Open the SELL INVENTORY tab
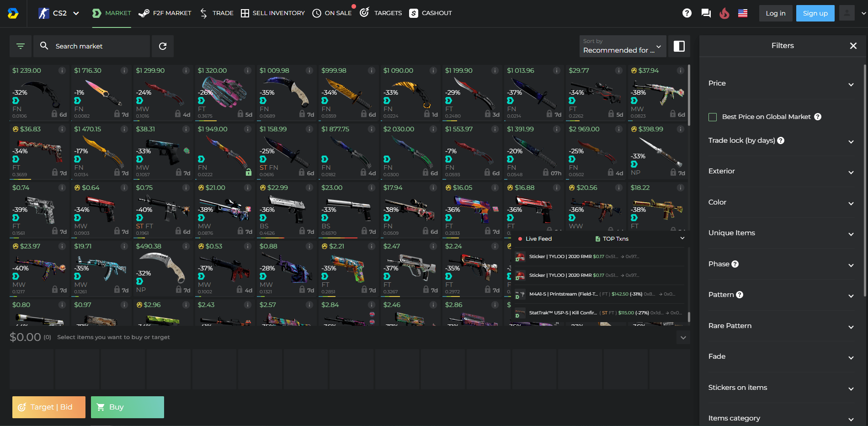Viewport: 868px width, 426px height. pyautogui.click(x=273, y=13)
